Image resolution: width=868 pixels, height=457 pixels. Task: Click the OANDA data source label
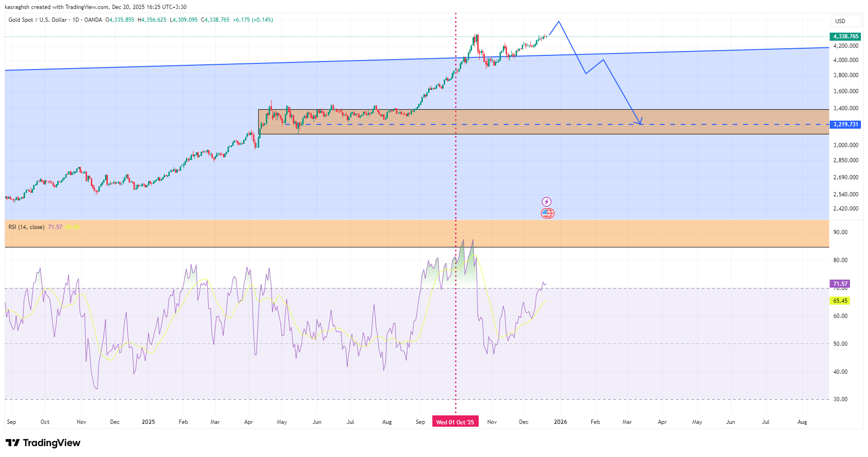(93, 20)
